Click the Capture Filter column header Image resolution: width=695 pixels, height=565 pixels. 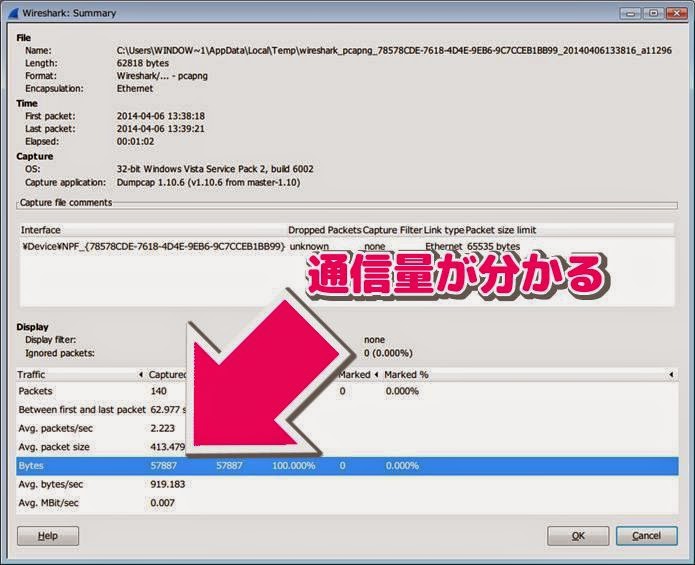click(392, 230)
